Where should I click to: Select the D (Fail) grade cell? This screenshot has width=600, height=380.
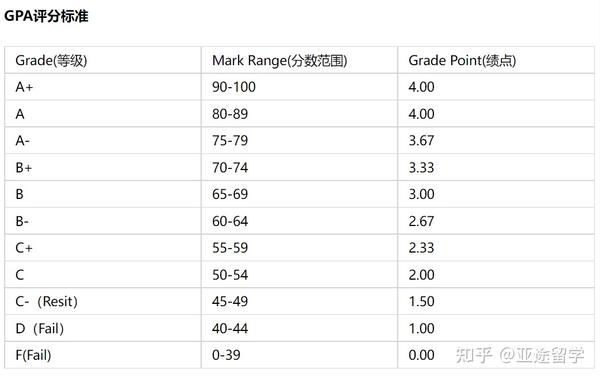103,328
